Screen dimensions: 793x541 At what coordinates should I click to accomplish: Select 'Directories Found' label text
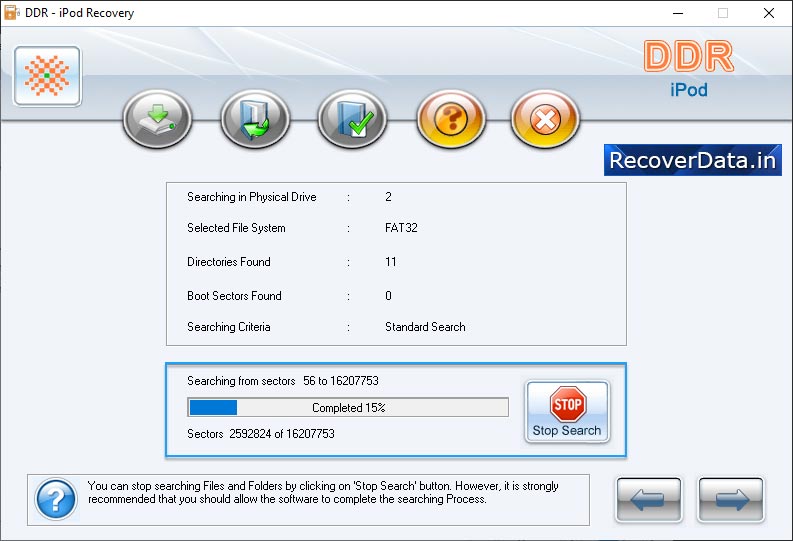pyautogui.click(x=229, y=262)
